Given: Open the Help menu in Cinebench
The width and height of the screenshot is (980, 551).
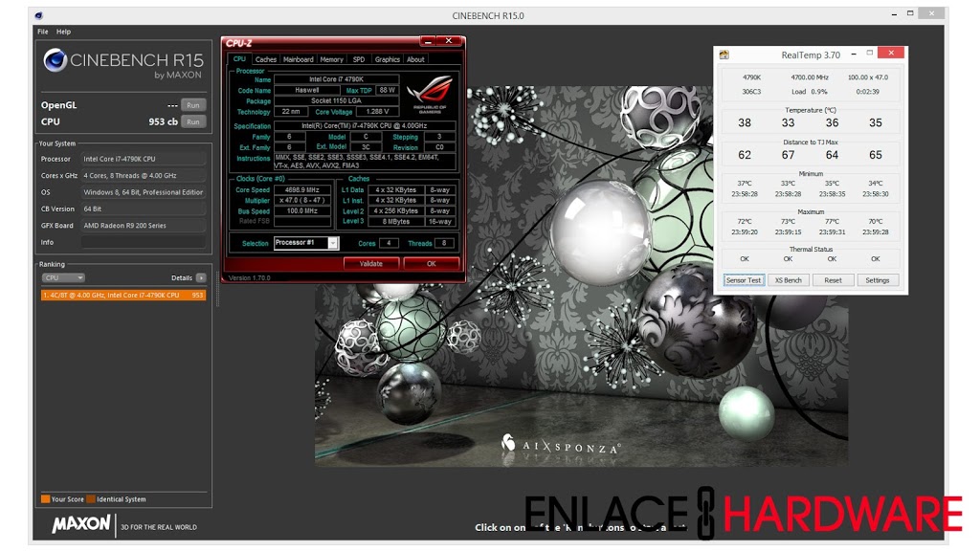Looking at the screenshot, I should 63,32.
